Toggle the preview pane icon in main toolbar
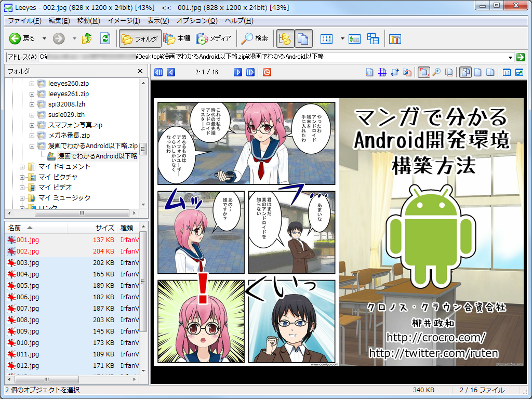The width and height of the screenshot is (532, 399). pos(303,38)
